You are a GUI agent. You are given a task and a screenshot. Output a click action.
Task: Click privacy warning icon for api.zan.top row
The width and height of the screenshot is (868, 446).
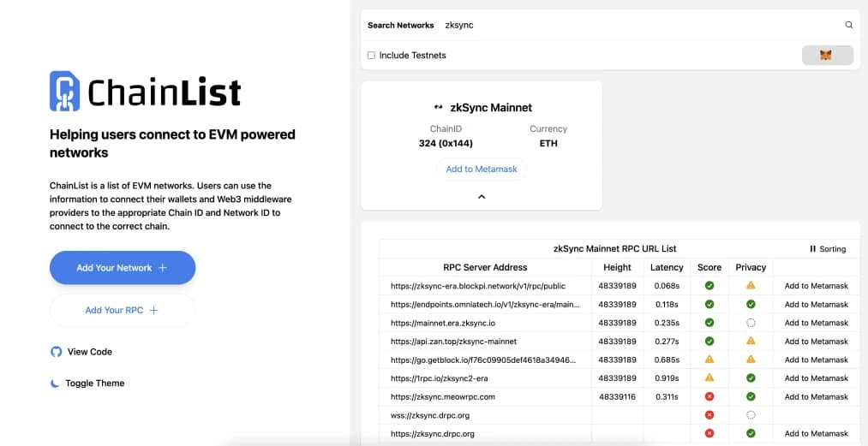[751, 341]
